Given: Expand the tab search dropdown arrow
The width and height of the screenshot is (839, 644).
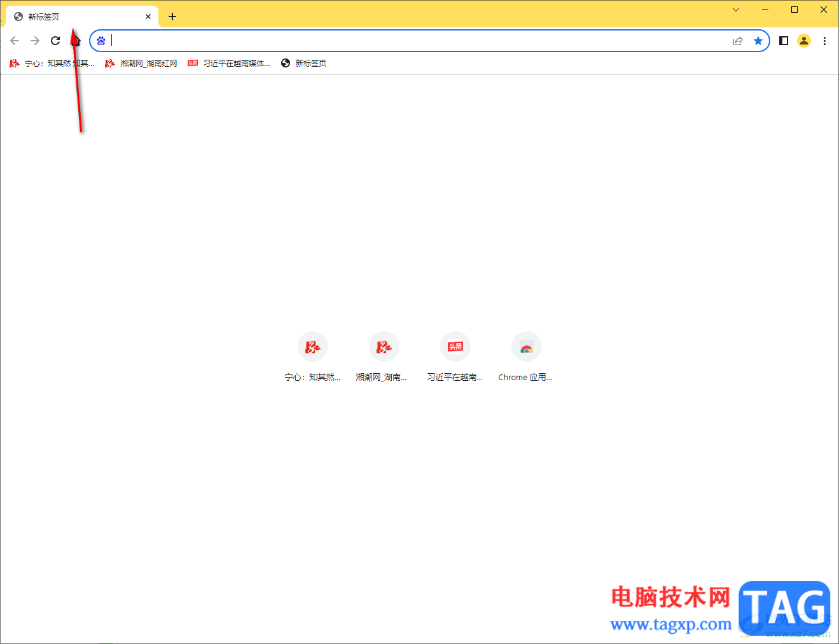Looking at the screenshot, I should tap(736, 10).
